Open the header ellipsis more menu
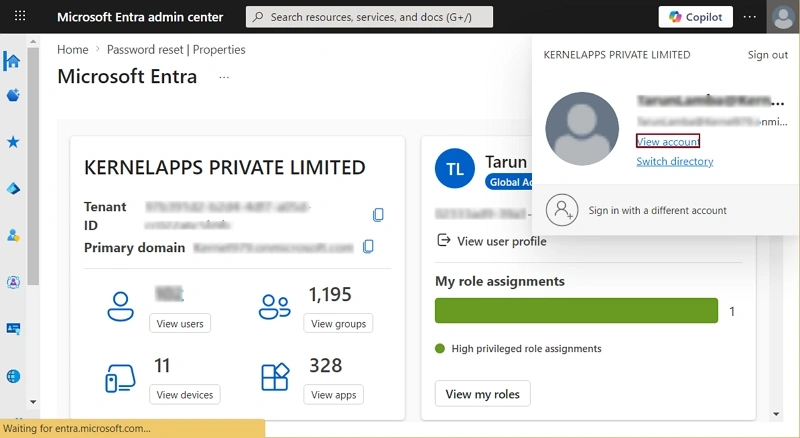The width and height of the screenshot is (800, 438). [x=749, y=17]
